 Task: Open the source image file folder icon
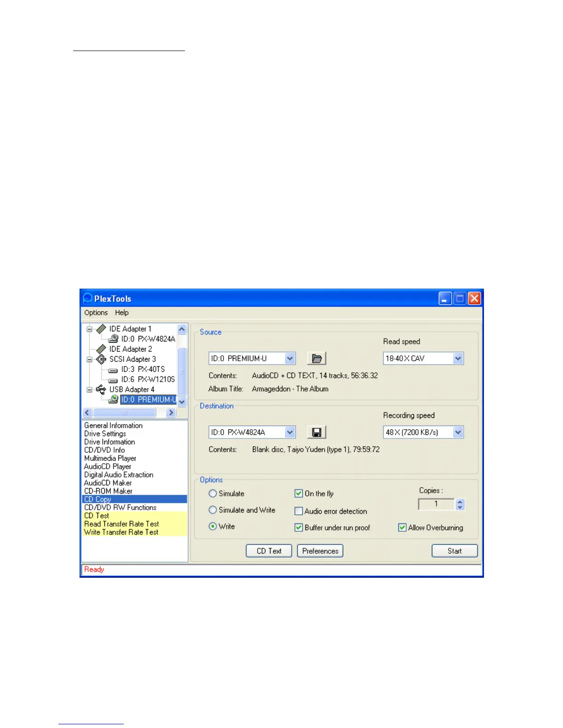316,358
